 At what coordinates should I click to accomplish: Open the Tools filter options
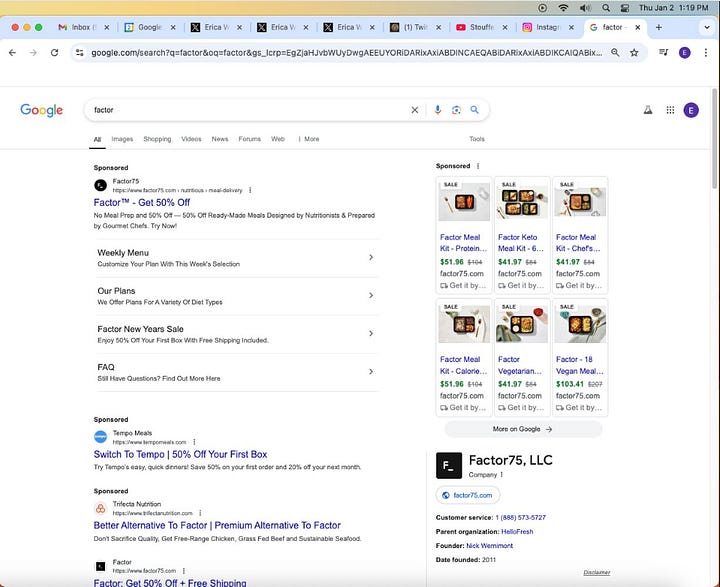[477, 139]
